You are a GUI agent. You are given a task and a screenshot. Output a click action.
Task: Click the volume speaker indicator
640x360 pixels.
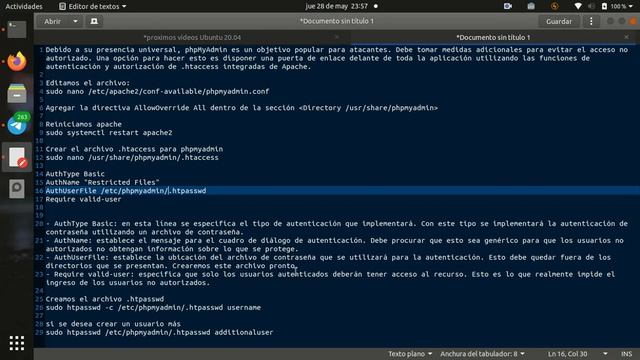pyautogui.click(x=591, y=6)
